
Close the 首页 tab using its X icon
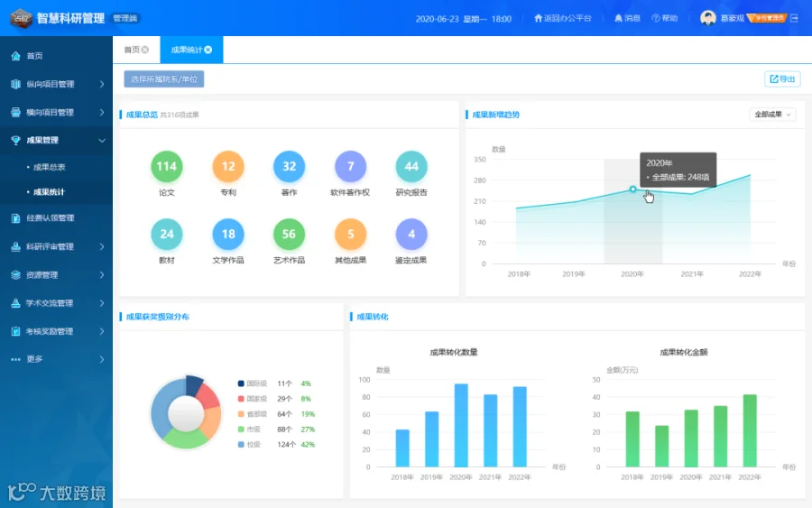pos(145,50)
